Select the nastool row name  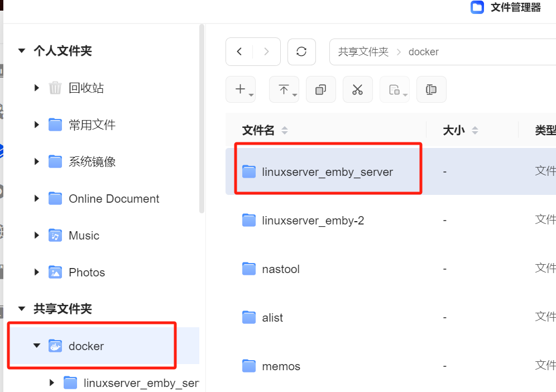(281, 269)
